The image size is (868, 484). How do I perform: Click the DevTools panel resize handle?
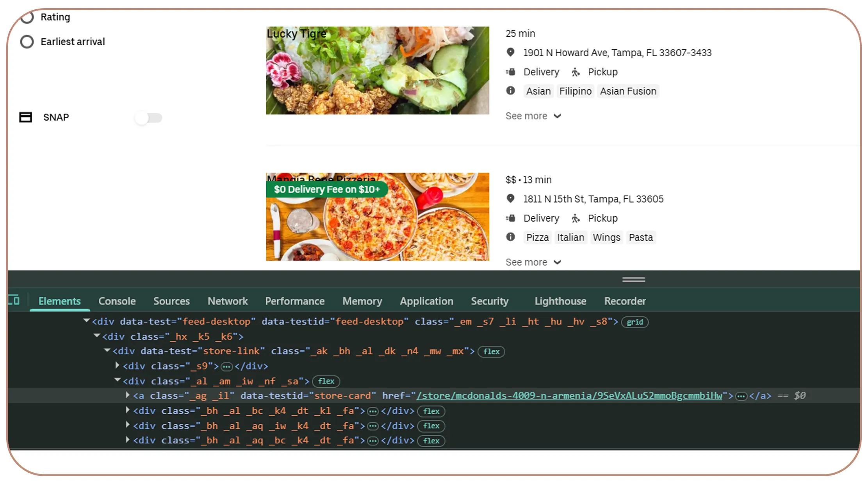[633, 279]
